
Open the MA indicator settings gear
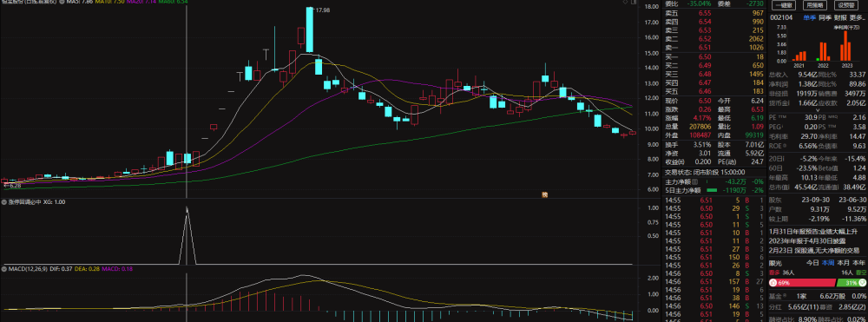pos(62,3)
